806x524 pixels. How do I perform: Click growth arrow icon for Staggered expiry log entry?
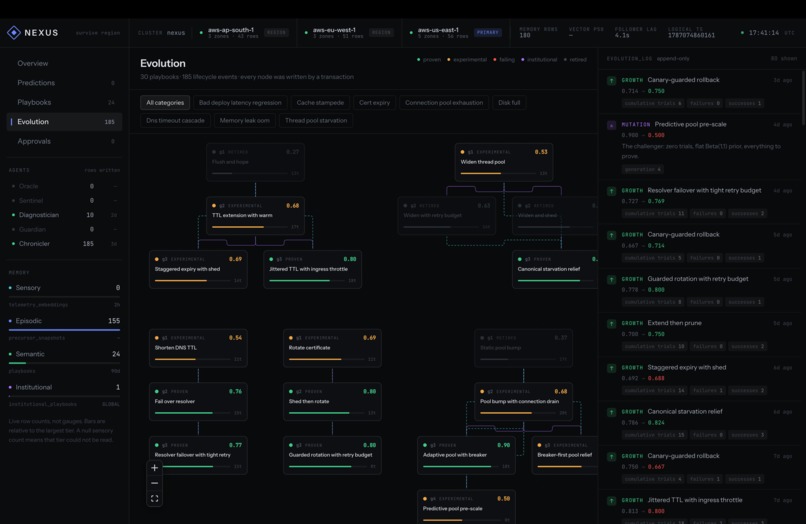(x=612, y=368)
